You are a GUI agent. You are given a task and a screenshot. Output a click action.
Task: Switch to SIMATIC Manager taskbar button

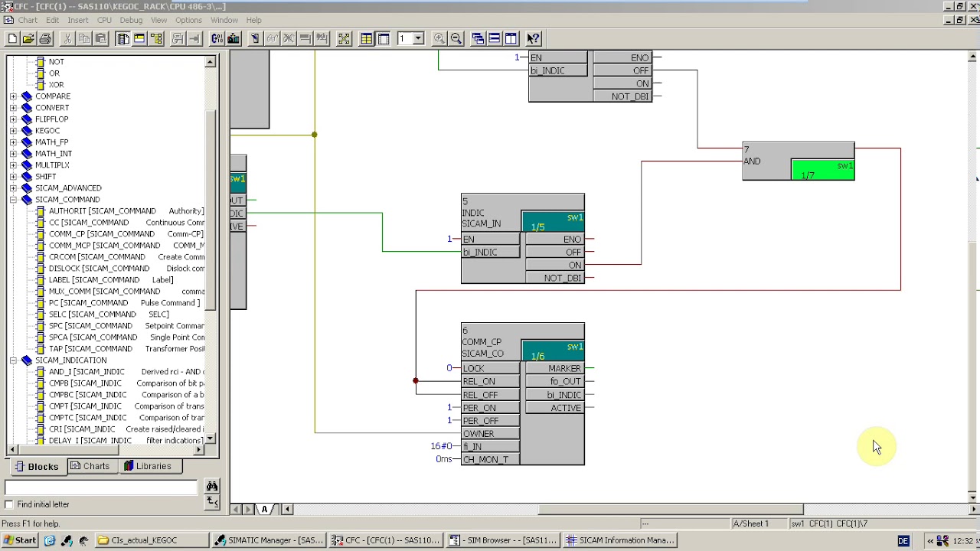(269, 540)
